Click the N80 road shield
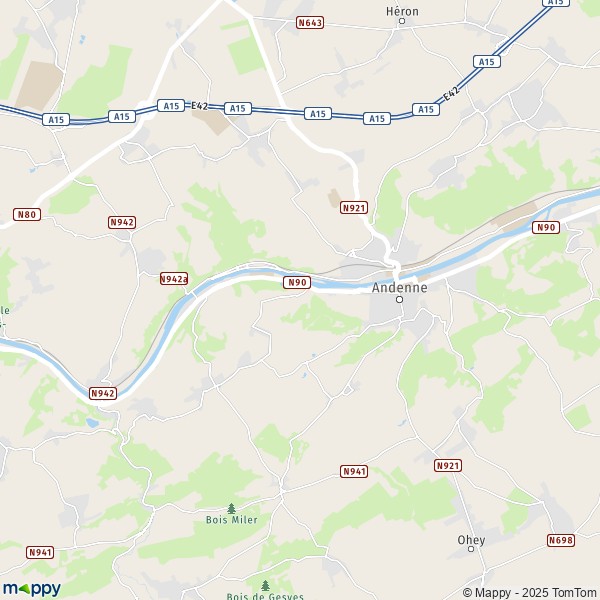 click(27, 214)
